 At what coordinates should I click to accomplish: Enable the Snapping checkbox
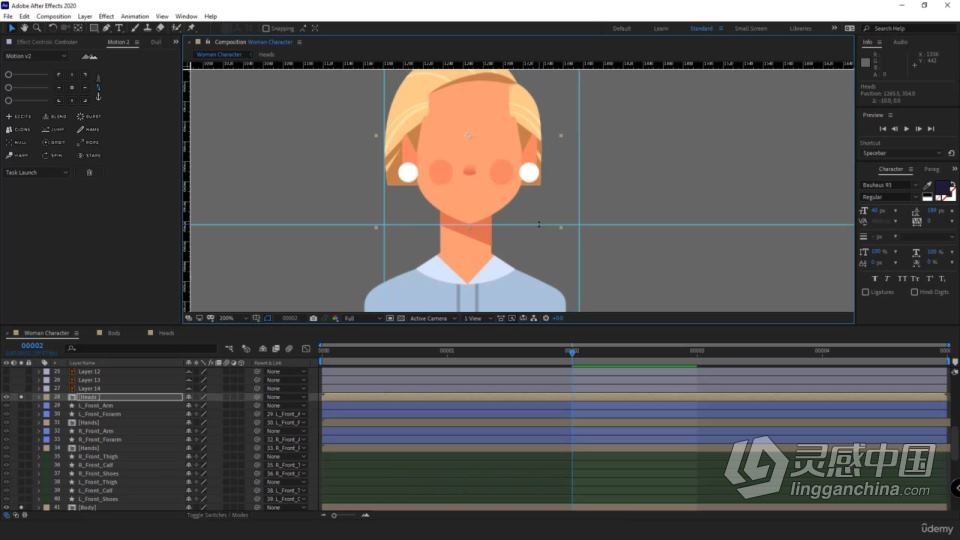[x=266, y=29]
